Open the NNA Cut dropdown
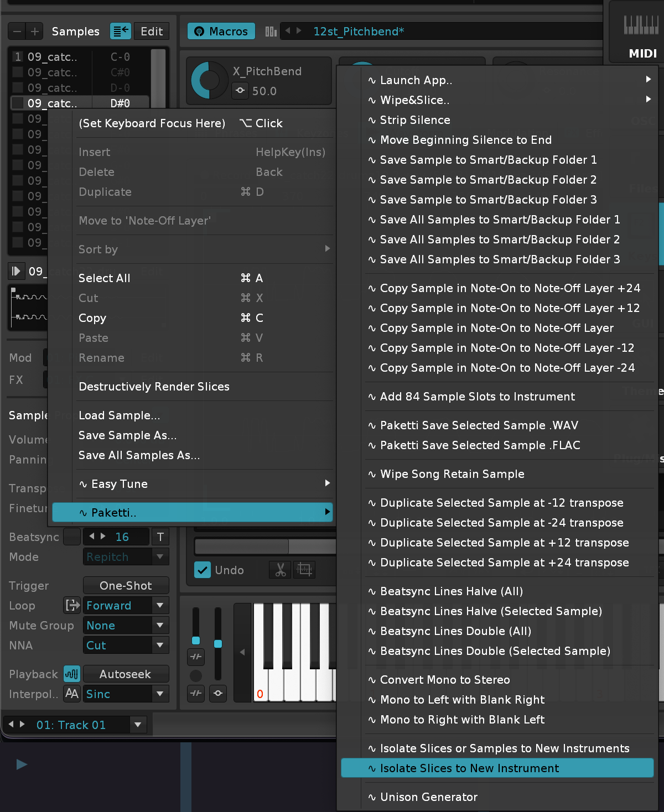This screenshot has height=812, width=664. click(x=126, y=645)
